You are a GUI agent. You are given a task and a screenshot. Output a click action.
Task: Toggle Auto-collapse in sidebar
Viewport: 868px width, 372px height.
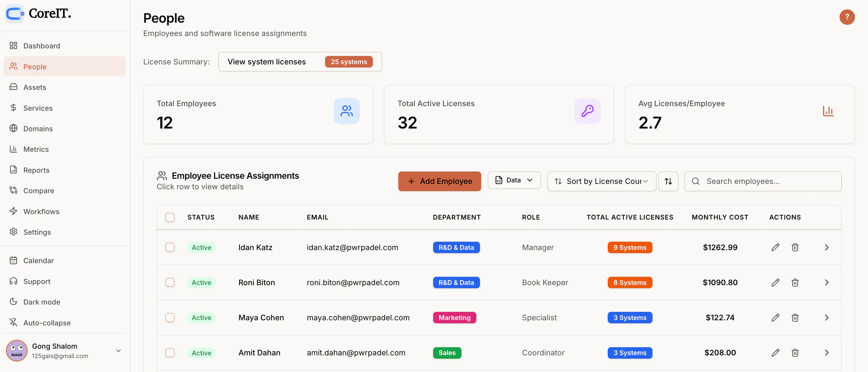(x=64, y=322)
